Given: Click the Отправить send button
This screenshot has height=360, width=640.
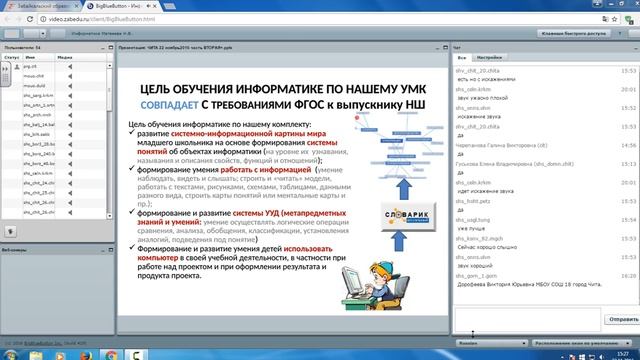Looking at the screenshot, I should coord(623,319).
